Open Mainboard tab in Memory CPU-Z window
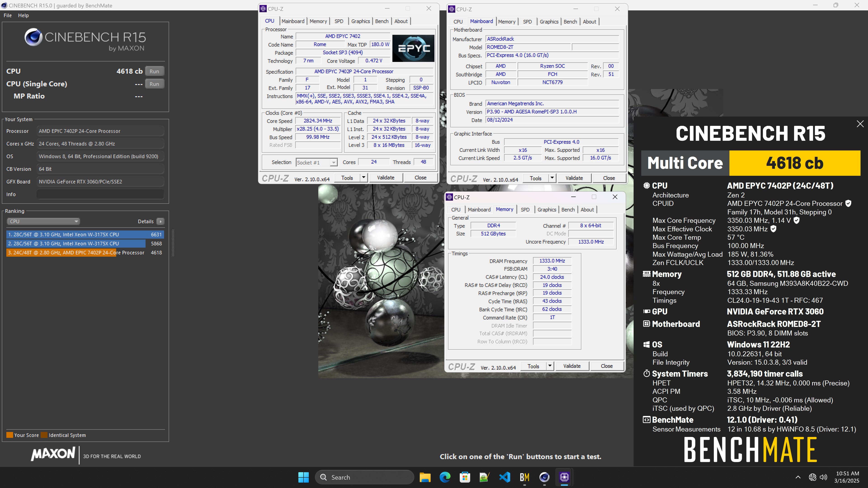 479,209
